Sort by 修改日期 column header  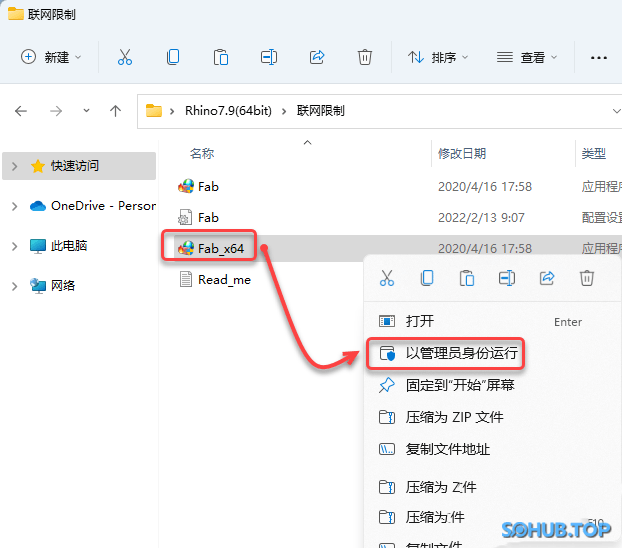[x=462, y=154]
